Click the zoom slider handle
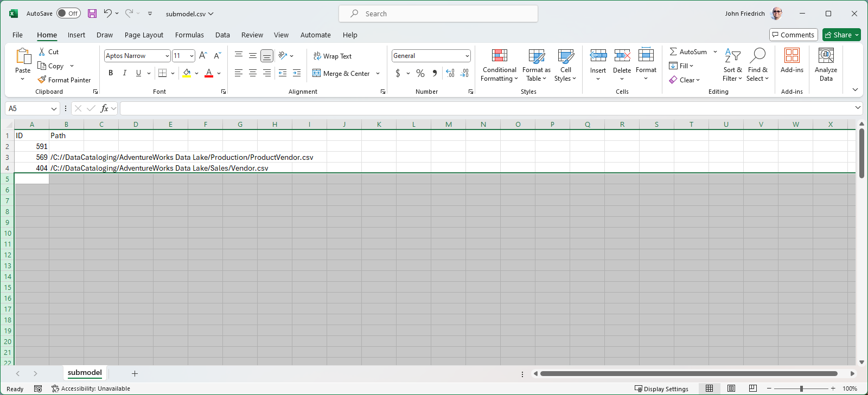The width and height of the screenshot is (868, 395). [801, 388]
